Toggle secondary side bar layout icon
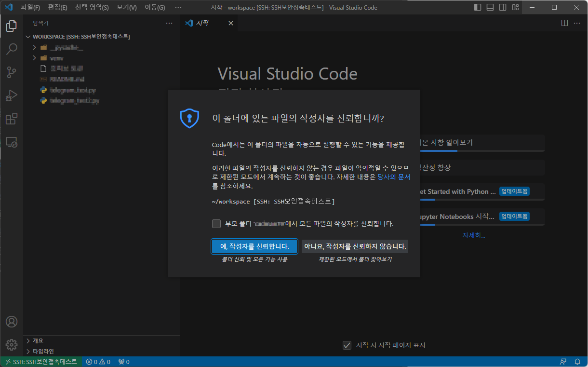The image size is (588, 367). pyautogui.click(x=503, y=7)
